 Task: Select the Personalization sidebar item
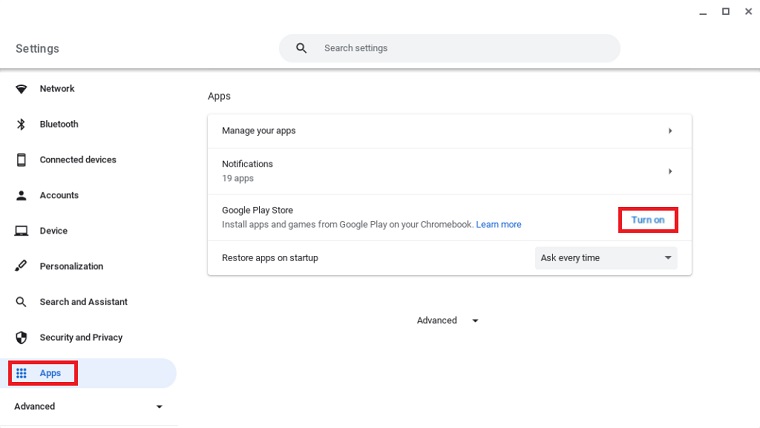click(x=71, y=266)
